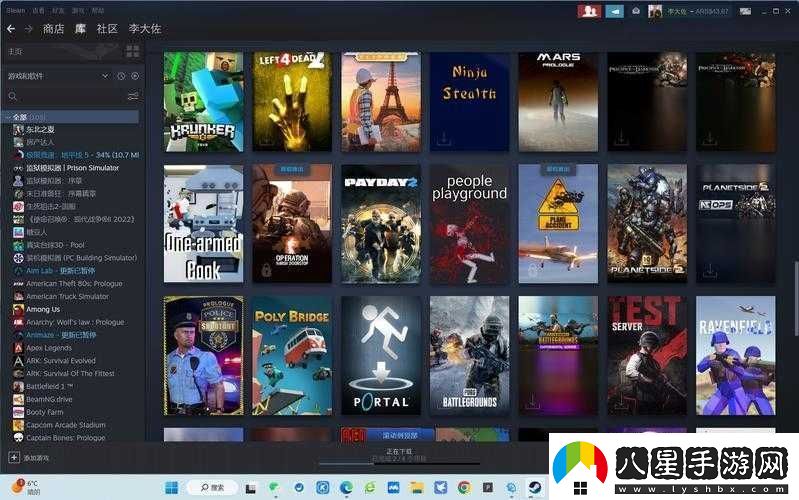The image size is (799, 500).
Task: Click the magnifier icon in library search
Action: point(13,96)
